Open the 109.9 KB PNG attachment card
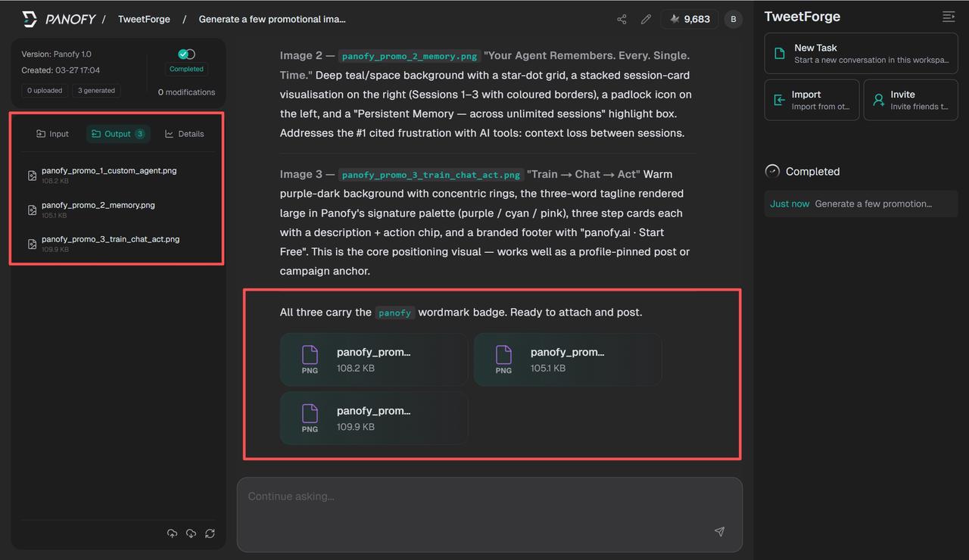The width and height of the screenshot is (969, 560). [x=374, y=418]
